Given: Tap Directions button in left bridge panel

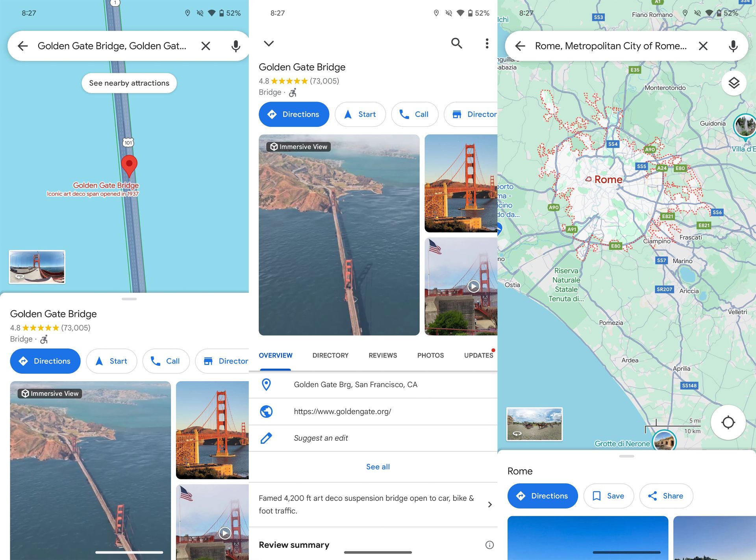Looking at the screenshot, I should (45, 361).
